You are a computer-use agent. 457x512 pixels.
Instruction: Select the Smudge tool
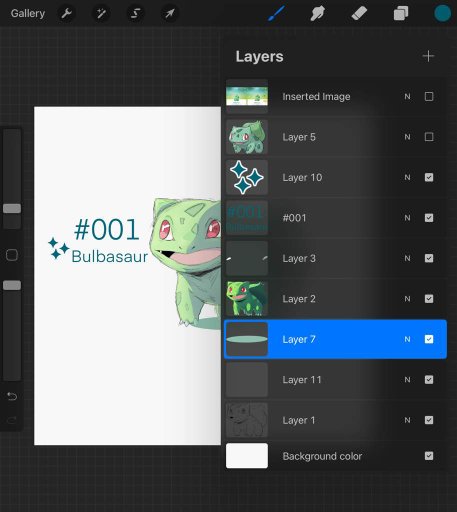(317, 14)
